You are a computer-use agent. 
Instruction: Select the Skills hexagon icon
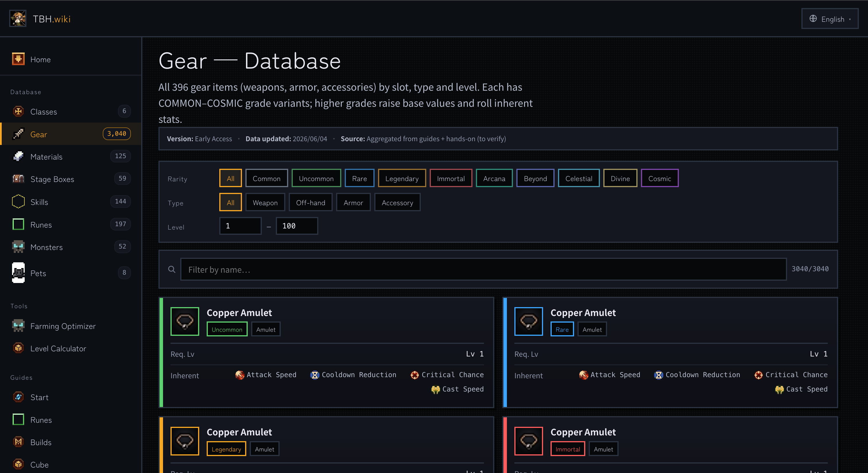pyautogui.click(x=18, y=201)
